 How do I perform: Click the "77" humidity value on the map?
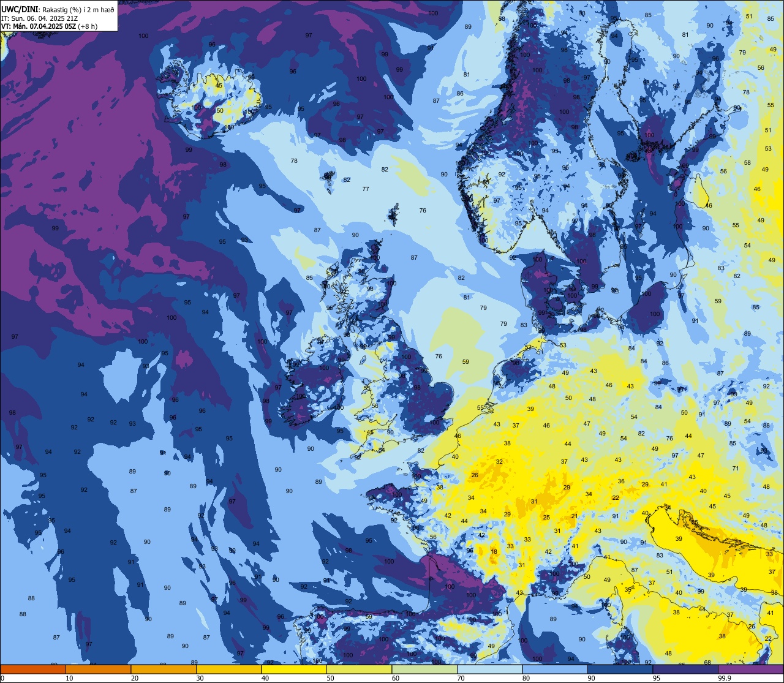click(x=366, y=189)
